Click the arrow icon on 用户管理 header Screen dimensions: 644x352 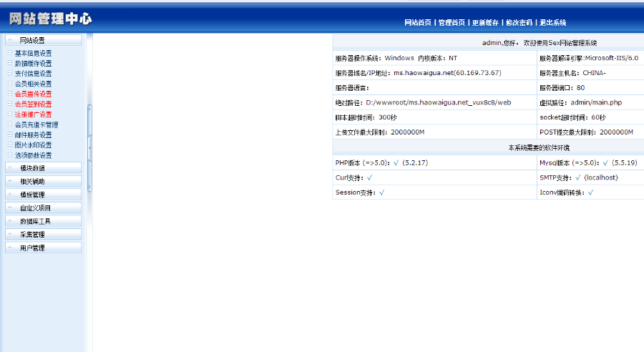pyautogui.click(x=10, y=248)
